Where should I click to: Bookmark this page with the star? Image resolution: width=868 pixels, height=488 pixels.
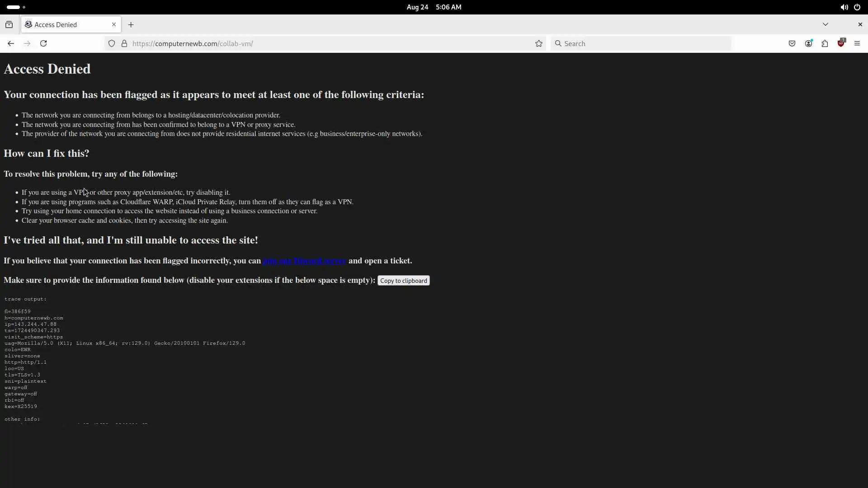point(538,43)
